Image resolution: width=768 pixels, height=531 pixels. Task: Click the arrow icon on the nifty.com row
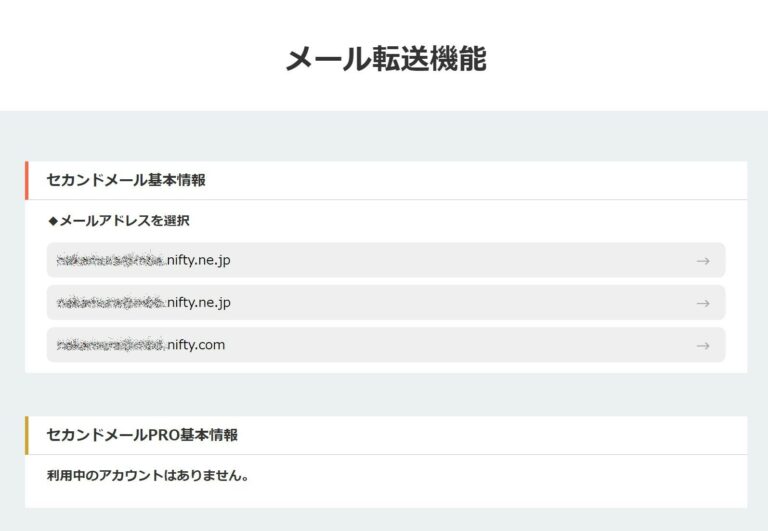click(x=703, y=346)
